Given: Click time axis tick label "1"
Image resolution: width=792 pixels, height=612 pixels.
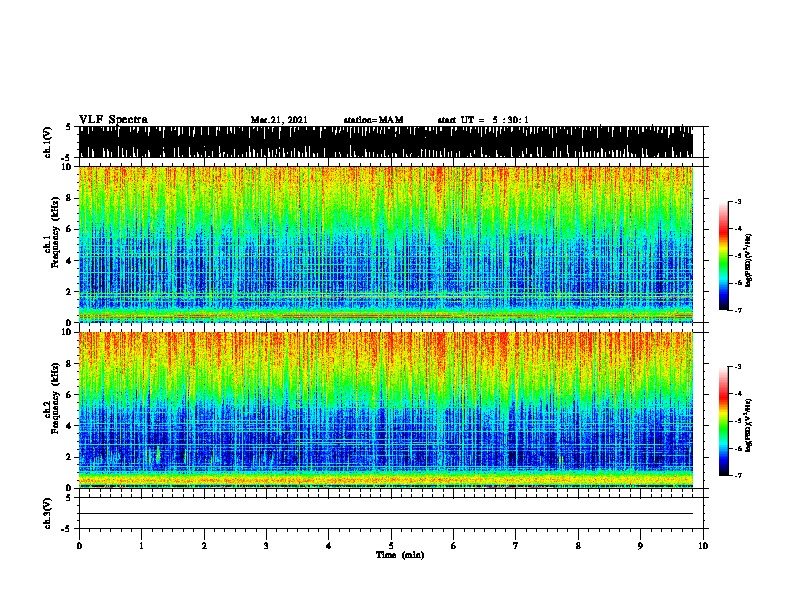Looking at the screenshot, I should click(141, 546).
